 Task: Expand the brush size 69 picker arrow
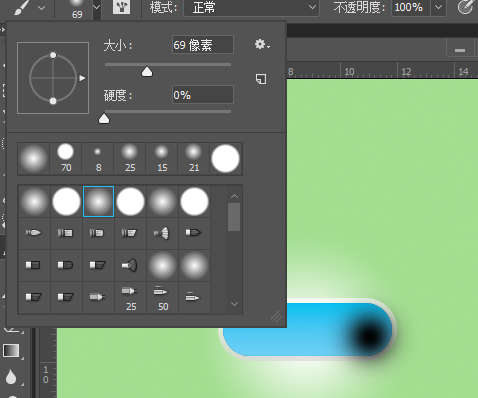97,7
